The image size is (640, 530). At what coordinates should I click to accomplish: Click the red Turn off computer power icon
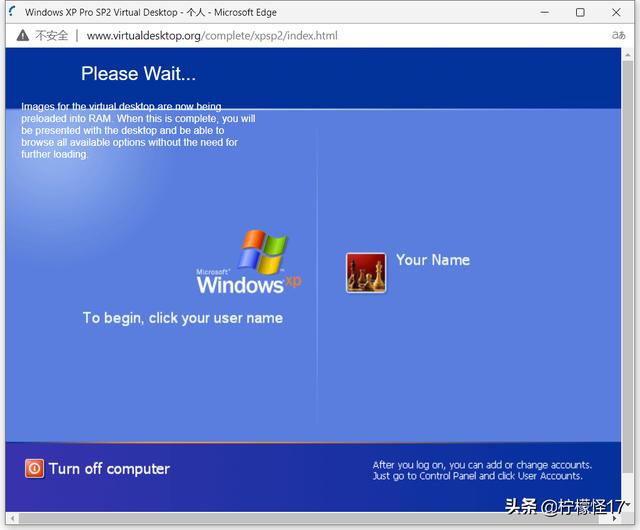(x=35, y=468)
